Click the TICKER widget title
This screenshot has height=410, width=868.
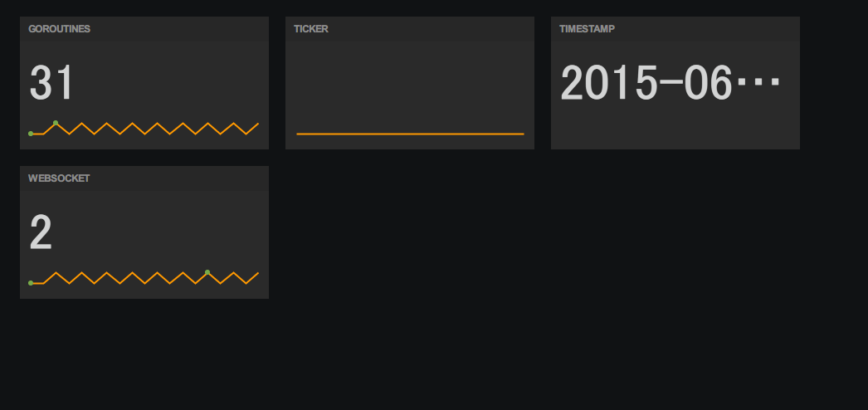[x=311, y=29]
